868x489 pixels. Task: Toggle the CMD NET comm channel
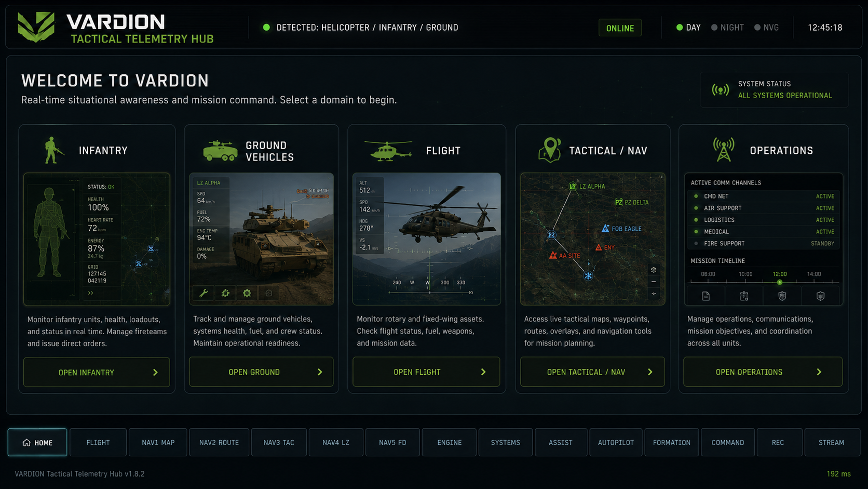click(763, 196)
